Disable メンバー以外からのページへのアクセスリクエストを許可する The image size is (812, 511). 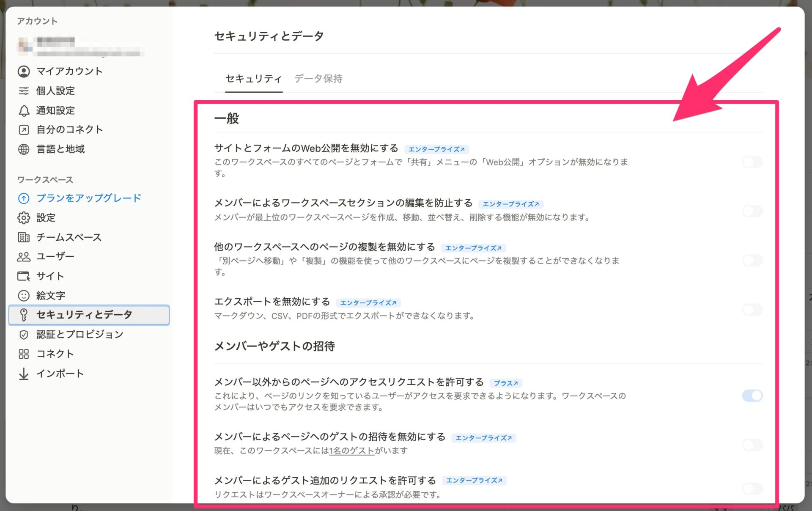coord(752,396)
